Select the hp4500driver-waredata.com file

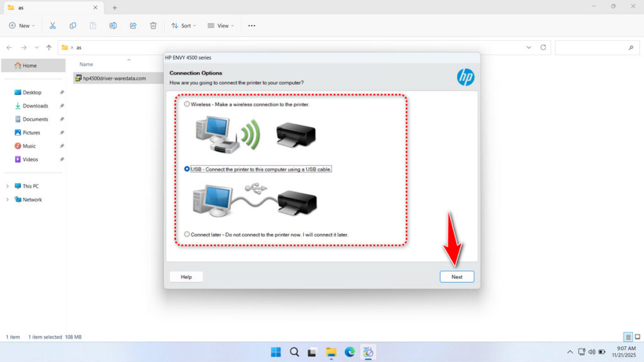pyautogui.click(x=114, y=78)
